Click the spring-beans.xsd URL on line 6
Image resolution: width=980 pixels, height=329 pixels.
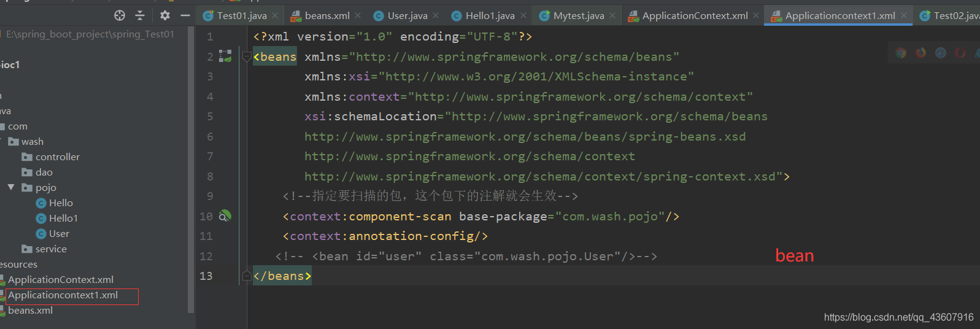[x=525, y=136]
